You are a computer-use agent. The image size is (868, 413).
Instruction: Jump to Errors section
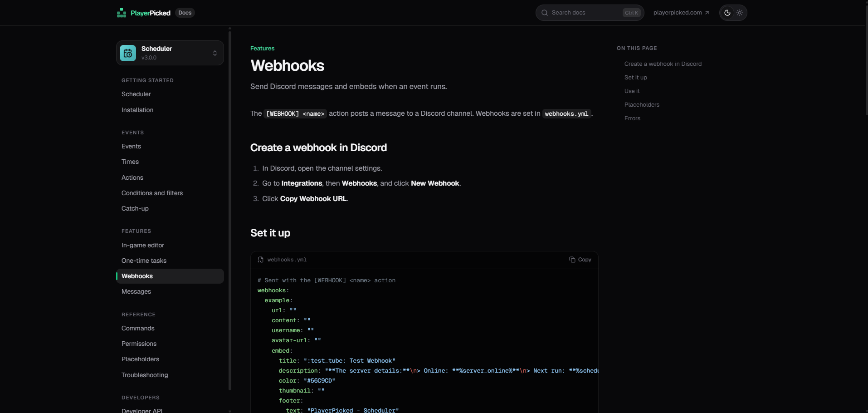pyautogui.click(x=632, y=118)
